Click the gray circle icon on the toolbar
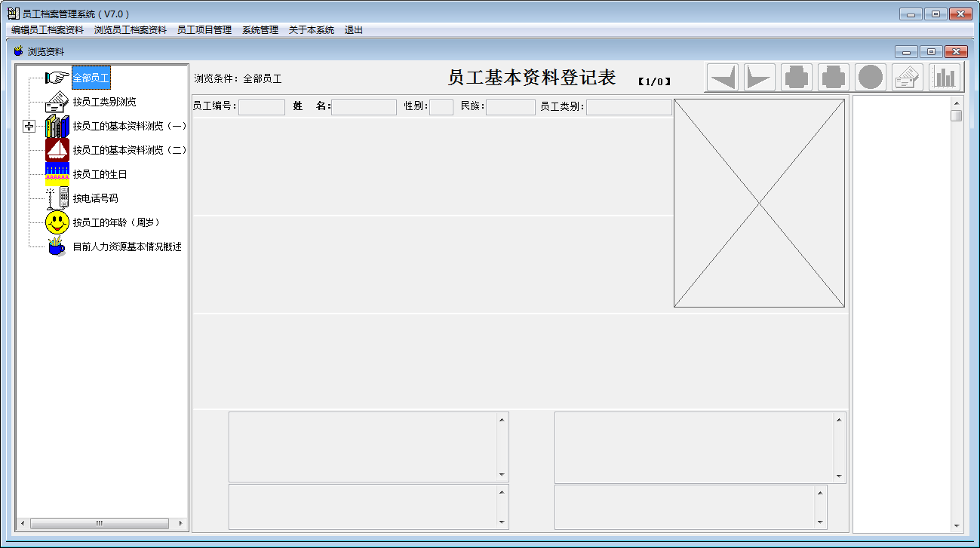The height and width of the screenshot is (548, 980). point(869,75)
